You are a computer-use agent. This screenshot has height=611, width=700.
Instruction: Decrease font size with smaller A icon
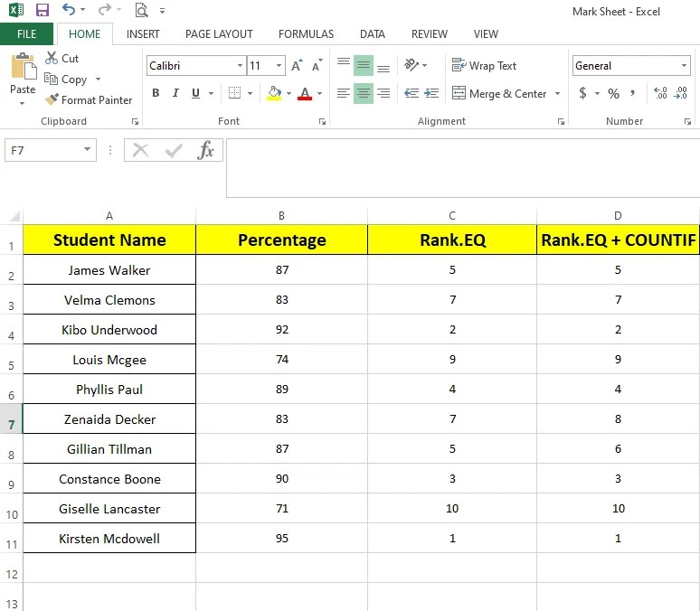(x=317, y=66)
